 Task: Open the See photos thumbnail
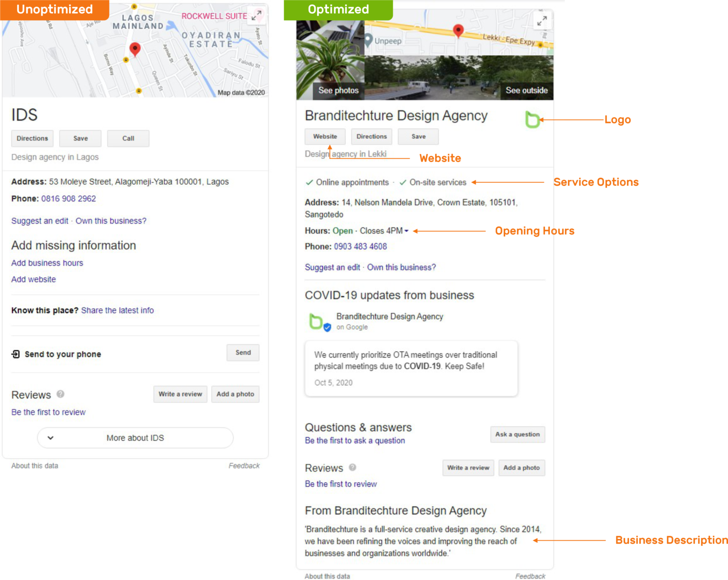pos(331,60)
